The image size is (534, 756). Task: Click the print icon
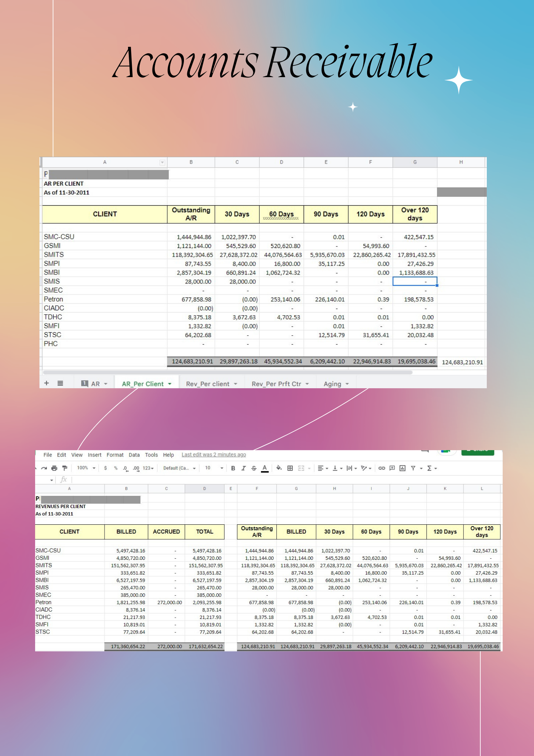[54, 468]
